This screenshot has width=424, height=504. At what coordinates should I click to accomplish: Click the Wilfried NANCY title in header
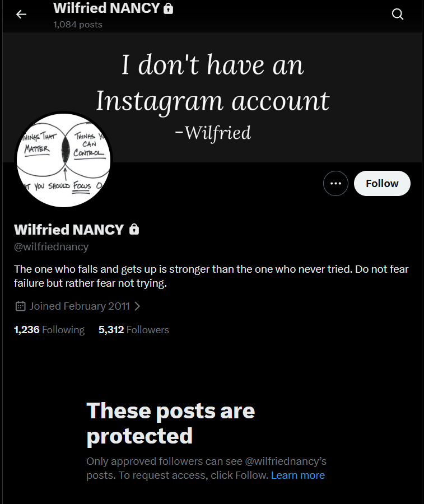click(x=106, y=8)
